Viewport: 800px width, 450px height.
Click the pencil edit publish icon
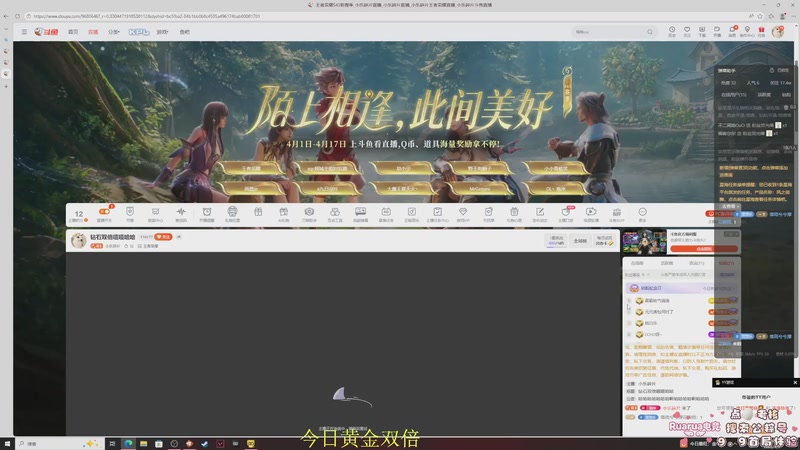540,214
